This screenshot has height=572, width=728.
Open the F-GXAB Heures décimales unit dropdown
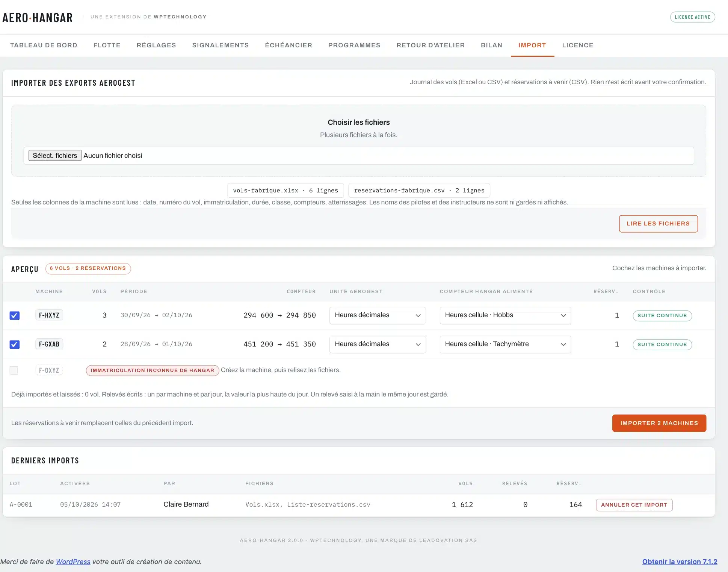click(x=378, y=344)
